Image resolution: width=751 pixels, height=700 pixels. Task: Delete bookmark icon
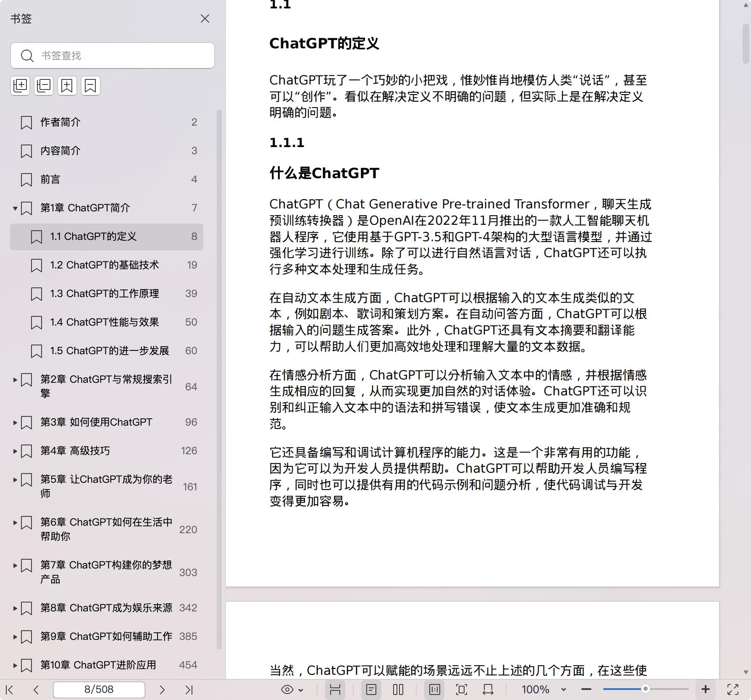pos(91,86)
